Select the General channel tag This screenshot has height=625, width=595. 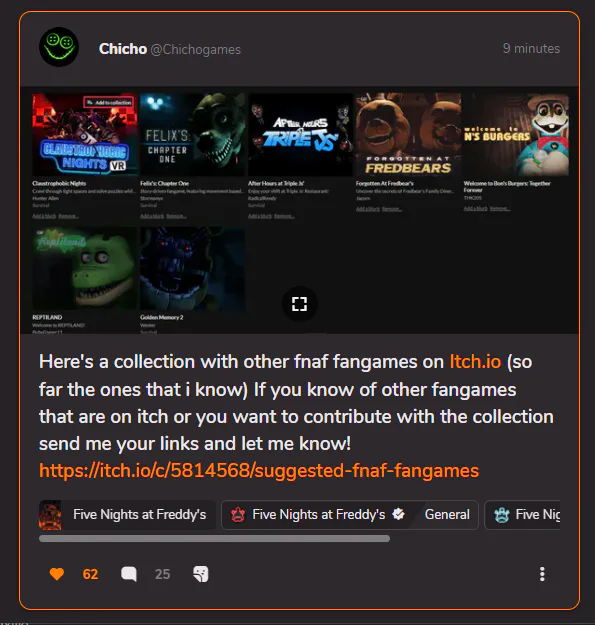[x=447, y=515]
